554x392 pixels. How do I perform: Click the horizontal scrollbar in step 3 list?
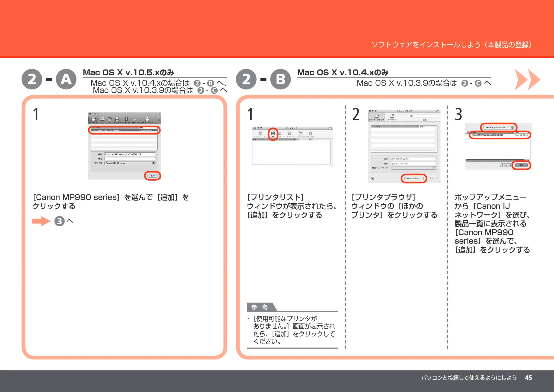pyautogui.click(x=496, y=160)
